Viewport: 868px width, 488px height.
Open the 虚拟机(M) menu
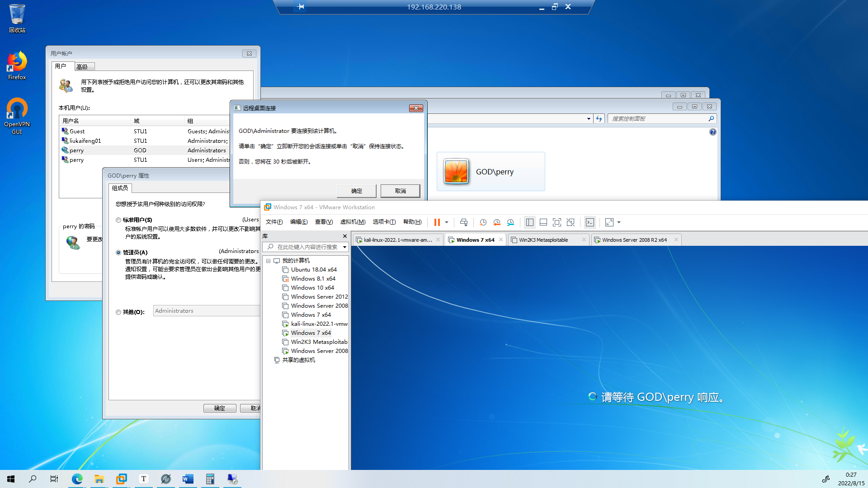click(353, 222)
